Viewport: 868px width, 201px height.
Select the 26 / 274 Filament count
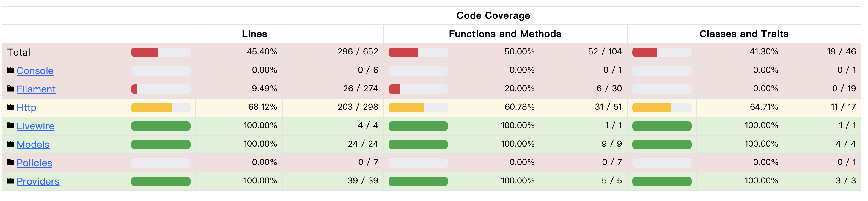click(x=361, y=88)
